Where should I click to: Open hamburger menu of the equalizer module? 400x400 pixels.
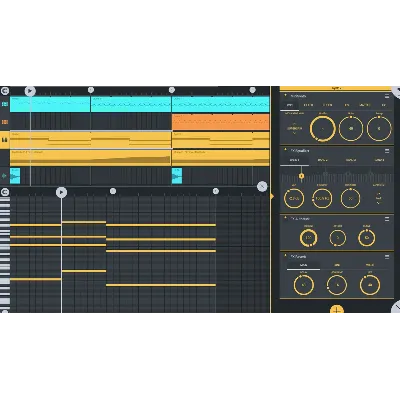(387, 151)
